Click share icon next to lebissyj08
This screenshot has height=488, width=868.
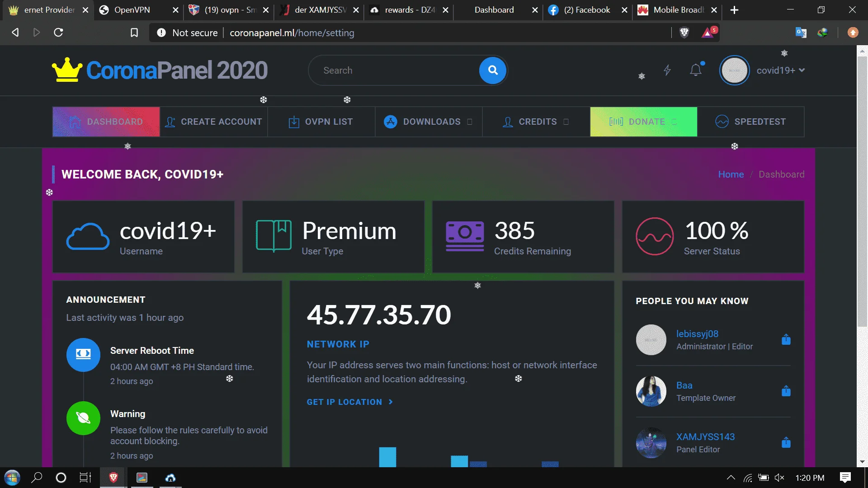[x=786, y=339]
